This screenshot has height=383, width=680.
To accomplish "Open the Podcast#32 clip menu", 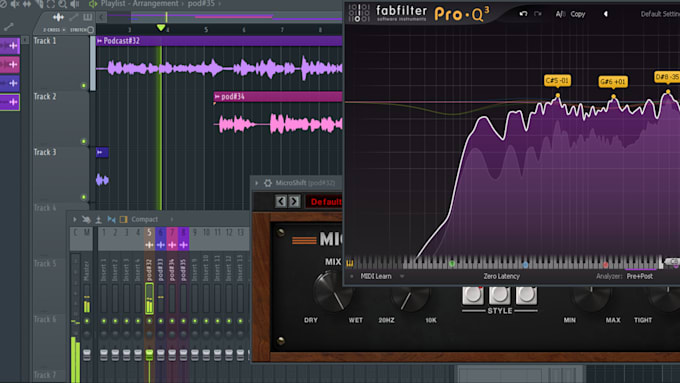I will click(100, 41).
